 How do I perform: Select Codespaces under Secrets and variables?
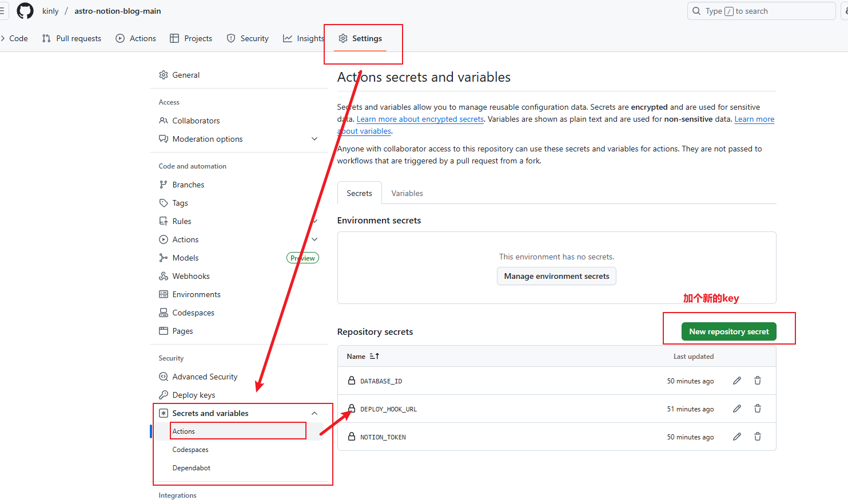[x=190, y=450]
